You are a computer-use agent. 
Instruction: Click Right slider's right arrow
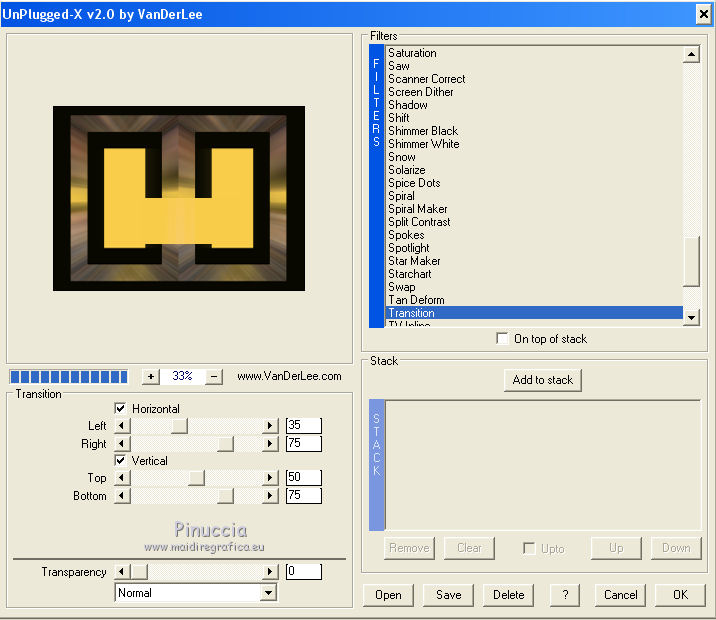[x=270, y=443]
